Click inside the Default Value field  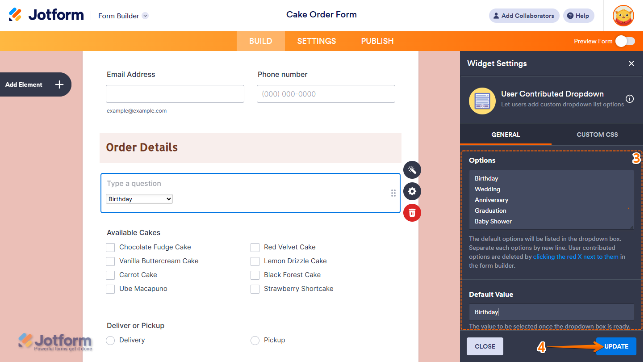click(x=551, y=311)
